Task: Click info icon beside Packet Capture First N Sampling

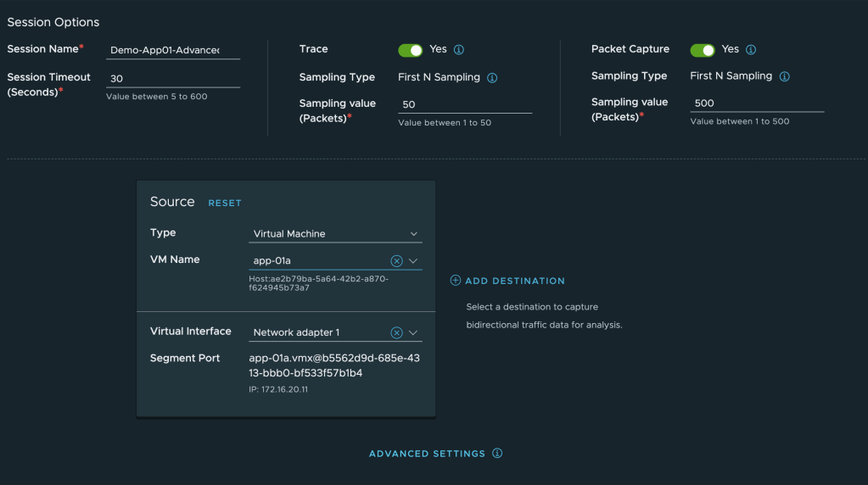Action: [785, 76]
